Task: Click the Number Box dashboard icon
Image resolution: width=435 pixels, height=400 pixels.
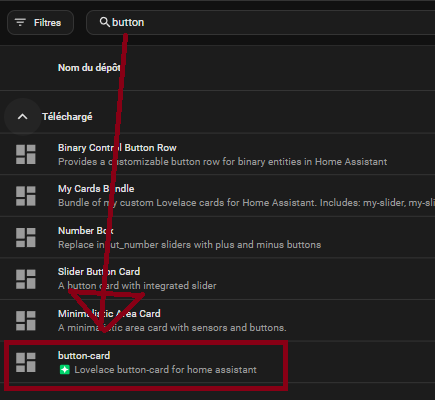Action: [x=26, y=237]
